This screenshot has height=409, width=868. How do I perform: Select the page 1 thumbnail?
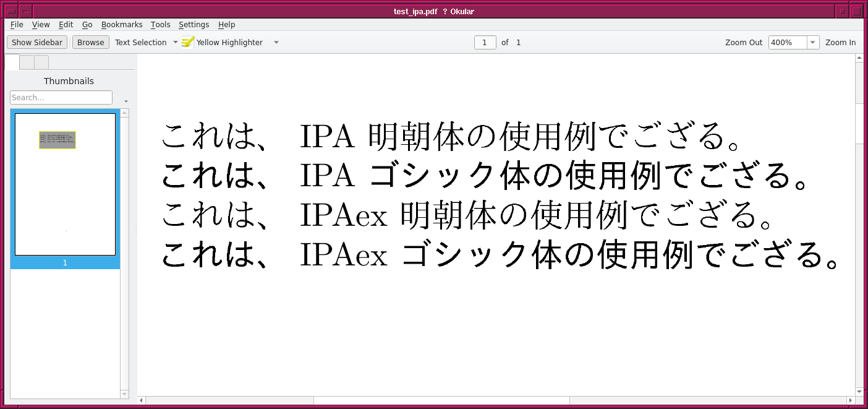(x=65, y=184)
